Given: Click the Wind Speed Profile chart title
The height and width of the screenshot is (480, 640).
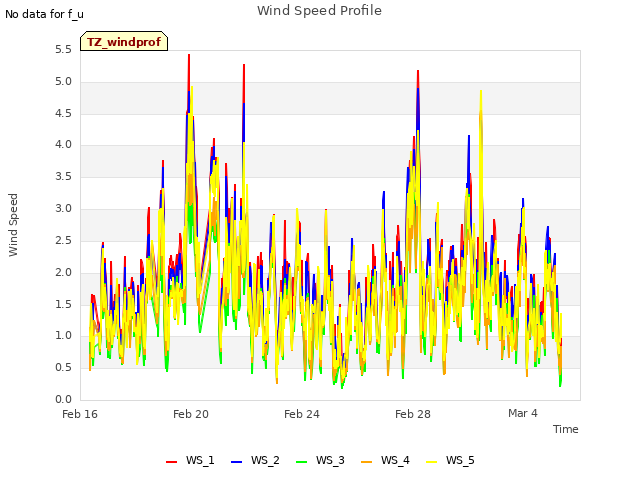Looking at the screenshot, I should 320,11.
